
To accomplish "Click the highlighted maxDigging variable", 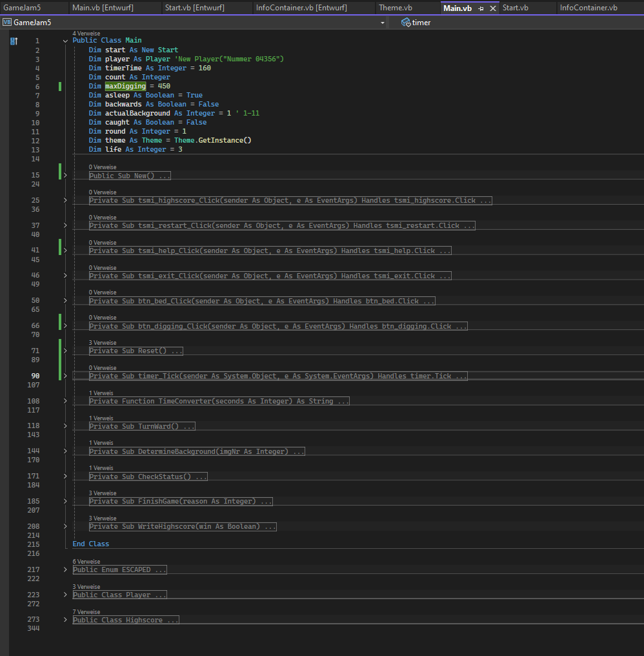I will pos(125,86).
